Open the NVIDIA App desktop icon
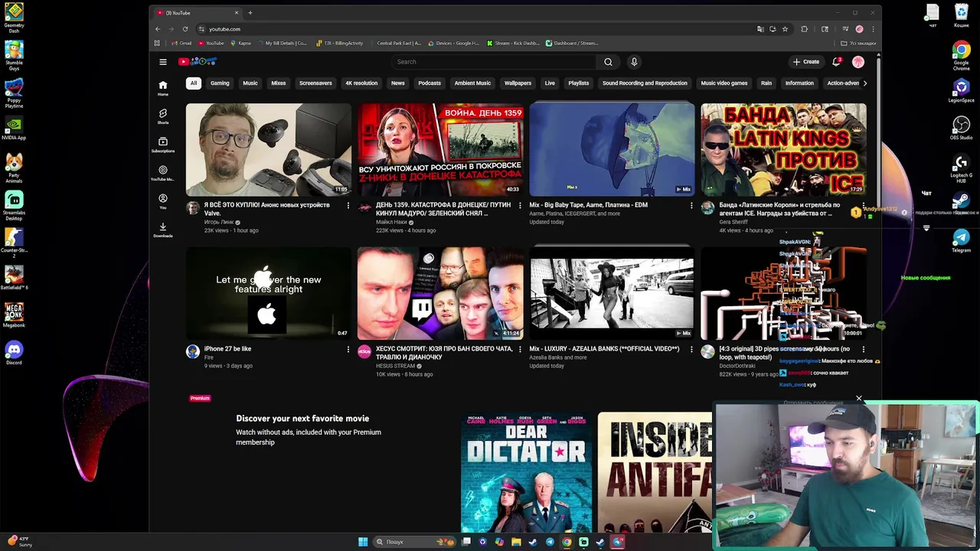This screenshot has width=980, height=551. [x=14, y=129]
